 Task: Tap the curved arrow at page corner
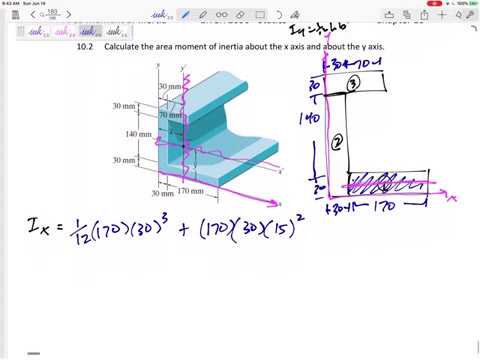pyautogui.click(x=475, y=28)
